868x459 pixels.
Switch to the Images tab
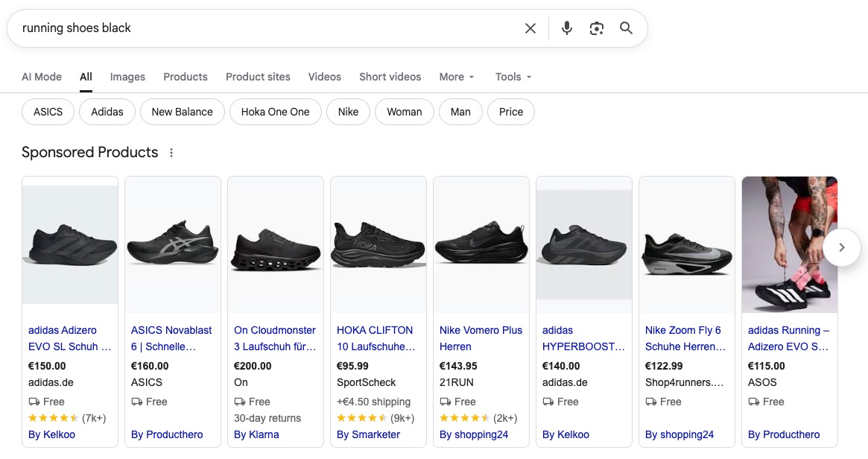[x=127, y=77]
